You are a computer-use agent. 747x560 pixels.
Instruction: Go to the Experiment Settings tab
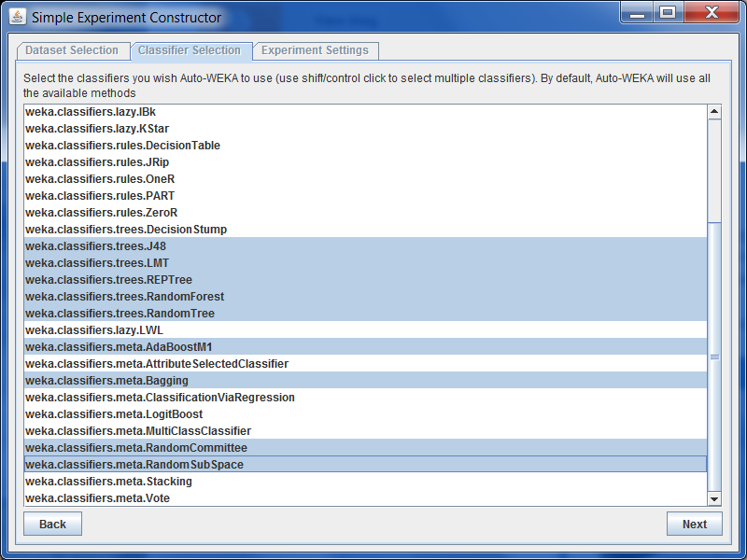[316, 50]
